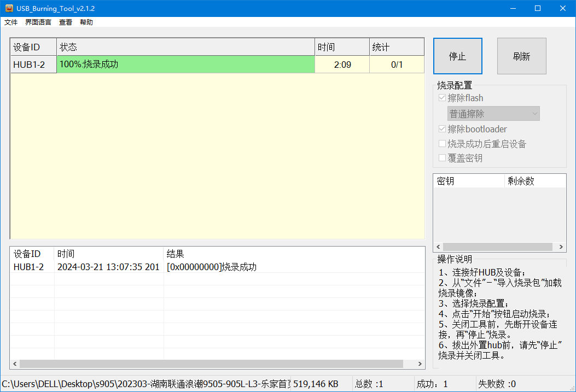Viewport: 576px width, 392px height.
Task: Toggle the 擦除flash checkbox
Action: (443, 98)
